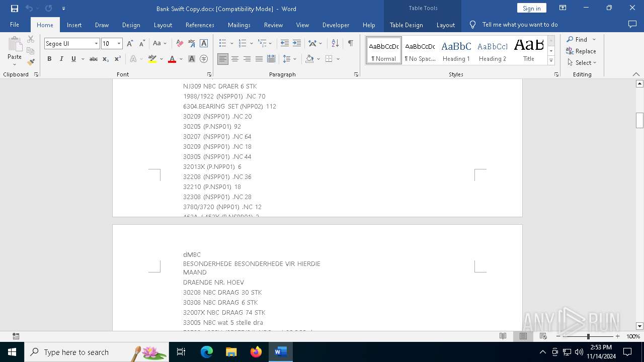This screenshot has height=362, width=644.
Task: Open Ribbon Display Options
Action: 563,8
